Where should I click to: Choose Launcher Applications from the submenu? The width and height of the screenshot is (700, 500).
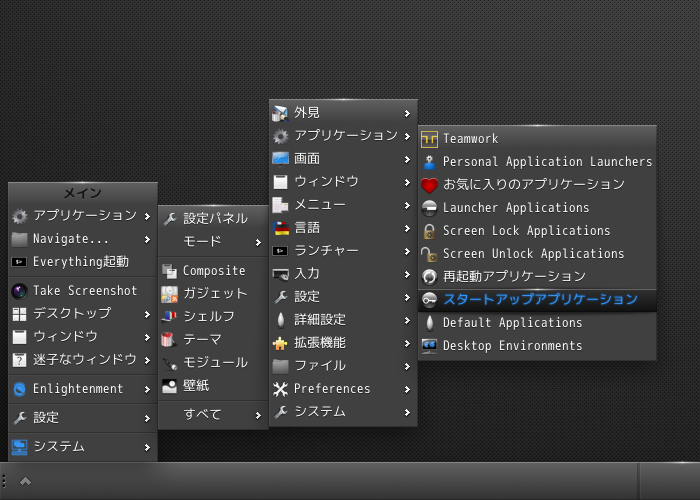(537, 208)
